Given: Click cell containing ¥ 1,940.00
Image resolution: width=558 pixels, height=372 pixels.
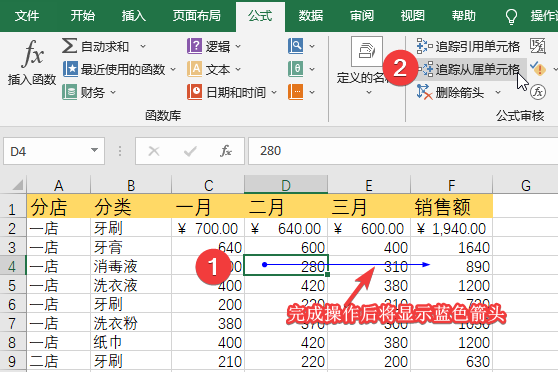Looking at the screenshot, I should click(x=452, y=228).
